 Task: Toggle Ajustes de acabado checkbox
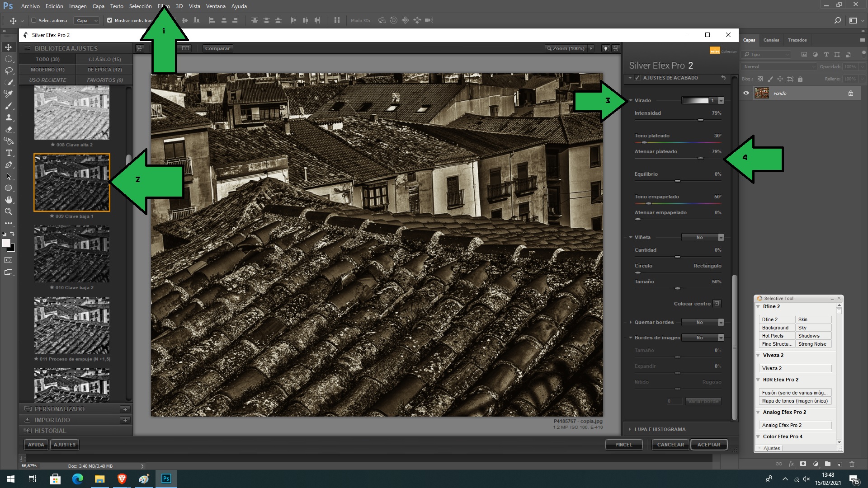[x=637, y=78]
